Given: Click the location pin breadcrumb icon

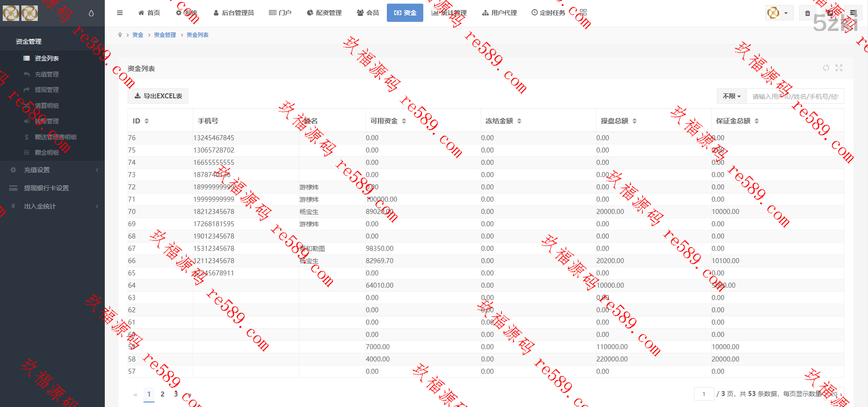Looking at the screenshot, I should coord(120,35).
